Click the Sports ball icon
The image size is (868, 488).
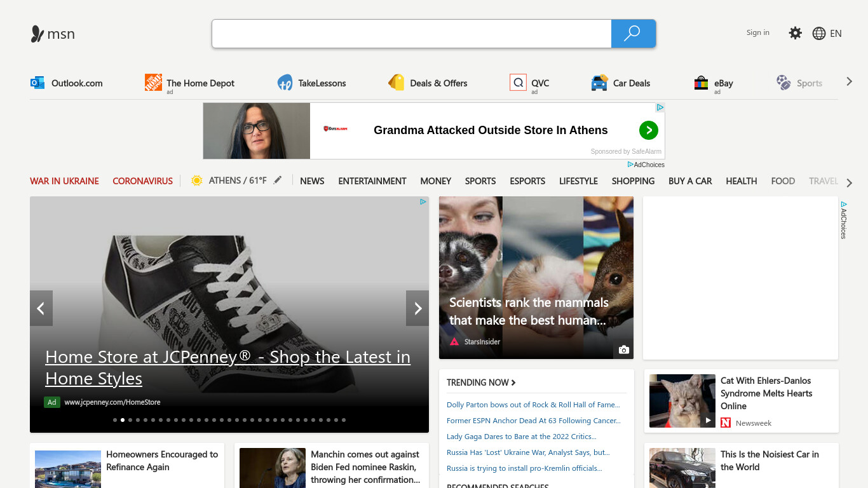(783, 82)
